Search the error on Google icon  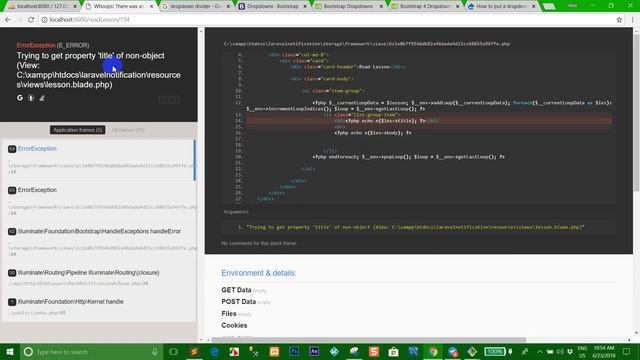coord(20,98)
